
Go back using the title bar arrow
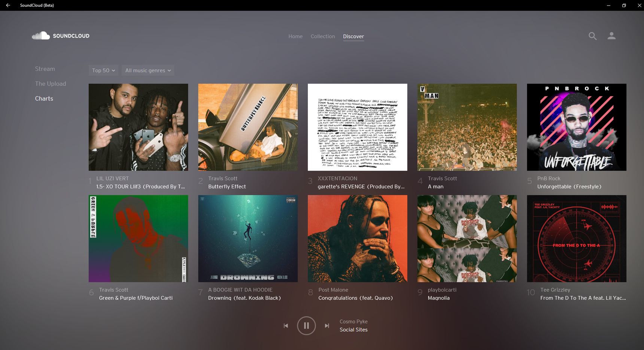pyautogui.click(x=8, y=5)
